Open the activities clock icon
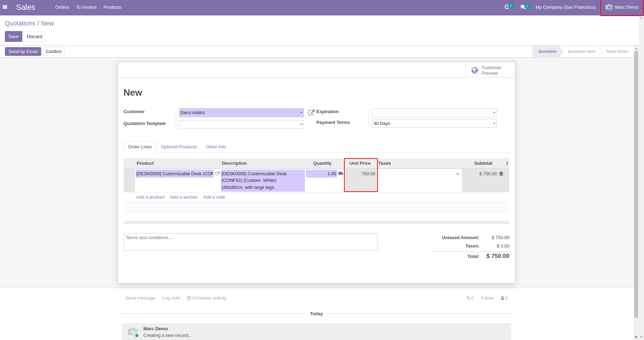 (x=507, y=7)
